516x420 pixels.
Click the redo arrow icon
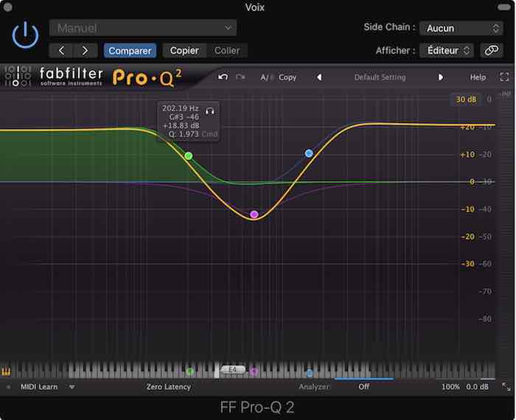[240, 77]
